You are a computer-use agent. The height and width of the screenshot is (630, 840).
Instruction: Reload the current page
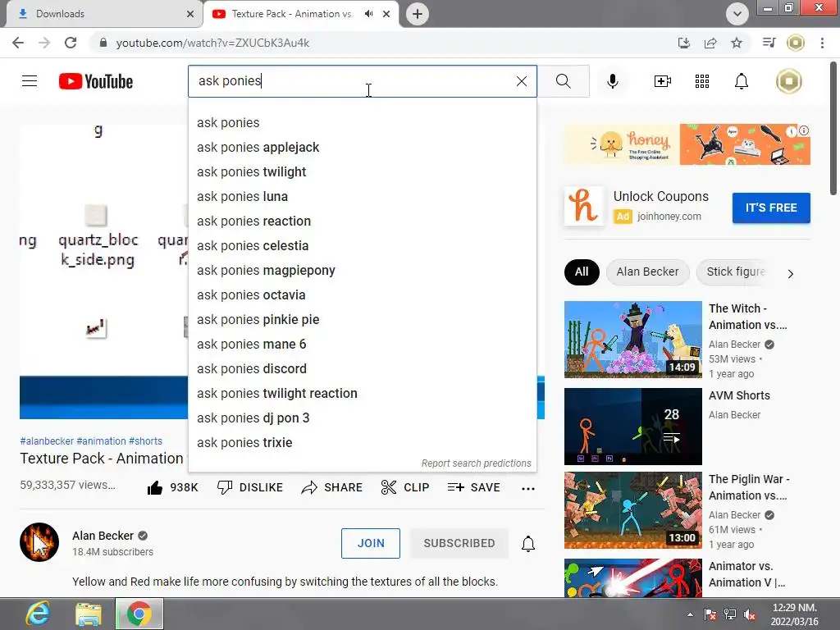(x=71, y=43)
